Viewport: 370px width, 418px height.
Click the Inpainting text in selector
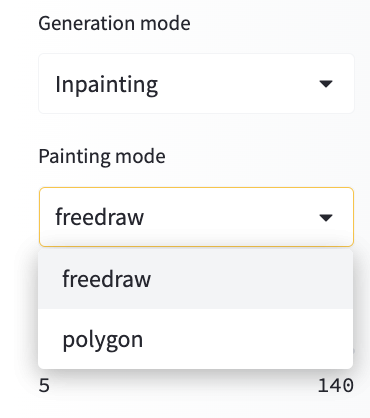tap(107, 84)
